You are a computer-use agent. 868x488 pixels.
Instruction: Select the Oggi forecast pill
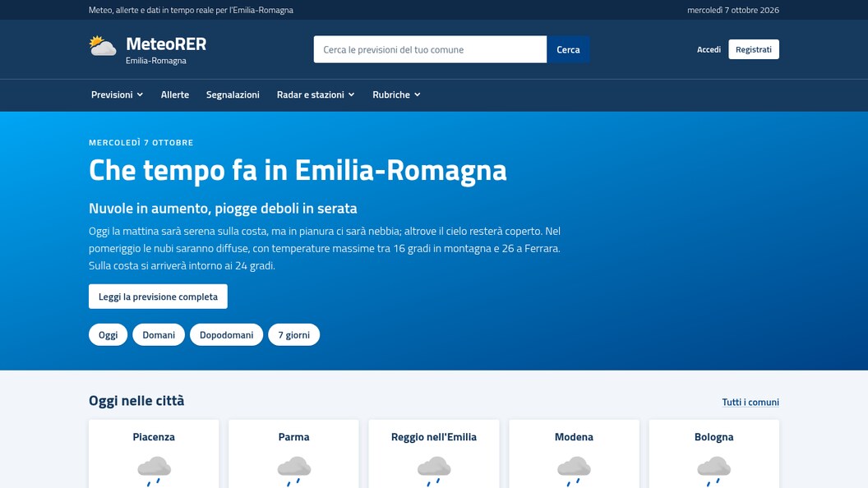click(108, 334)
